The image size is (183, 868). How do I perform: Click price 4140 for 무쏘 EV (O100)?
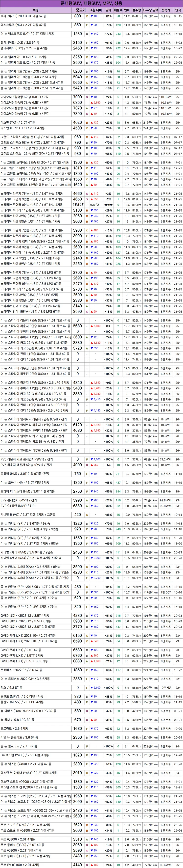[78, 865]
